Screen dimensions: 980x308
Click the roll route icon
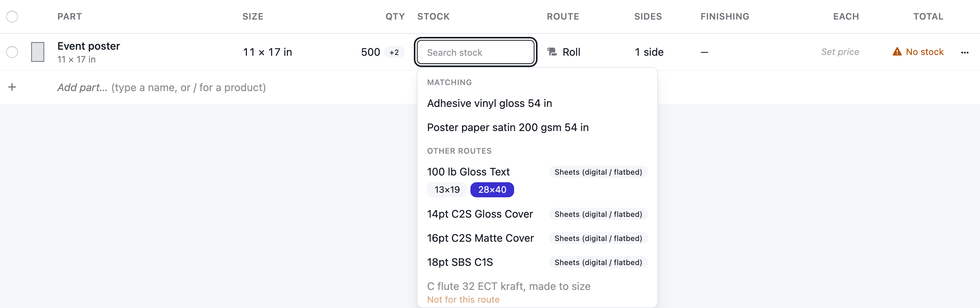[x=552, y=52]
